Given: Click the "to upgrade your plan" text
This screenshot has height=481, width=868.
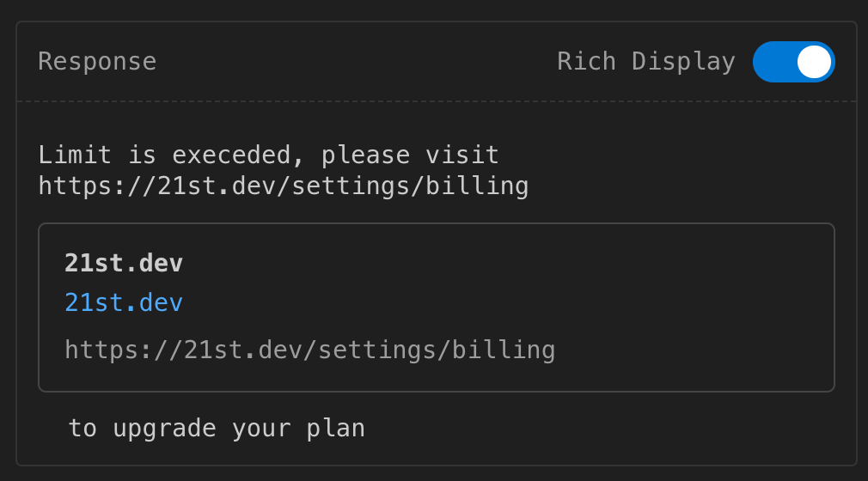Looking at the screenshot, I should click(x=217, y=428).
